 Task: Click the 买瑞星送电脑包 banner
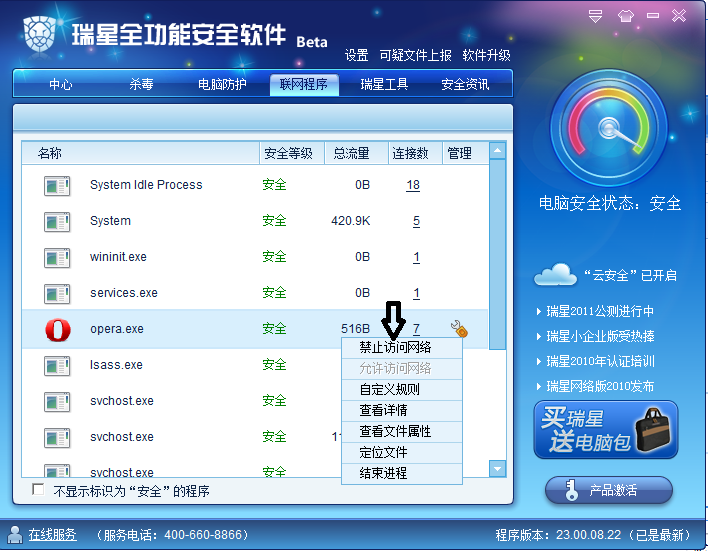pos(606,430)
